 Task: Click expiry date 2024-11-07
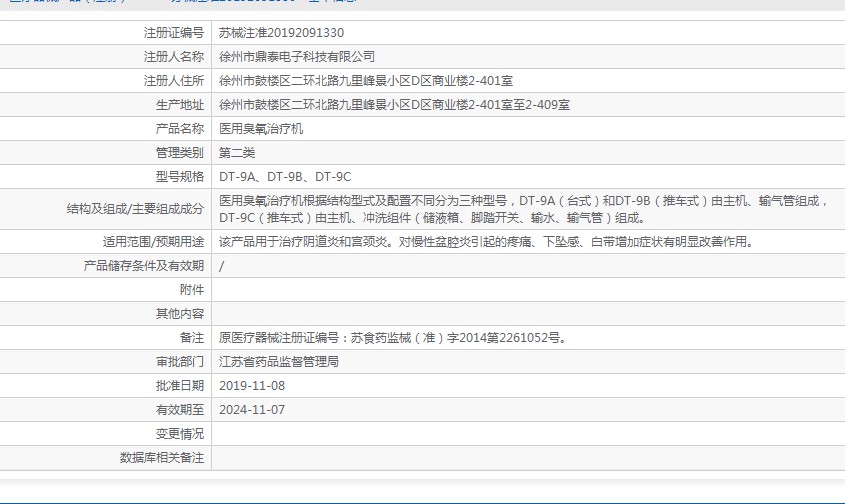tap(252, 410)
